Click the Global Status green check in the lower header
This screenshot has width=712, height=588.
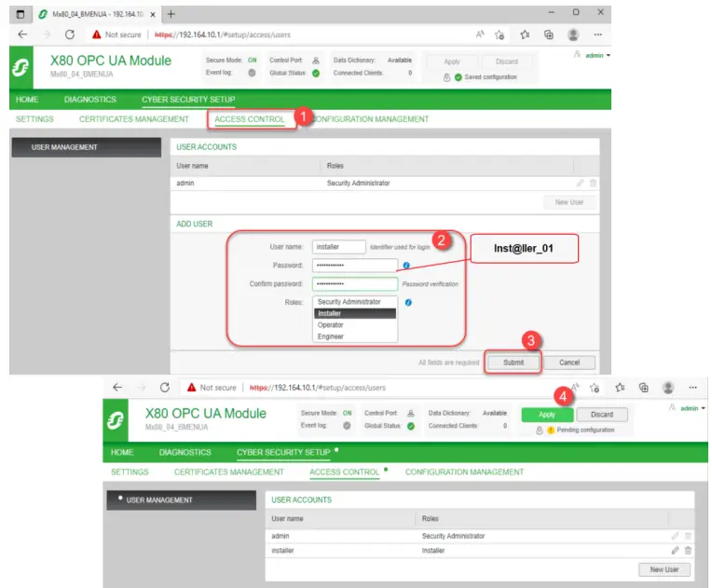click(x=411, y=426)
